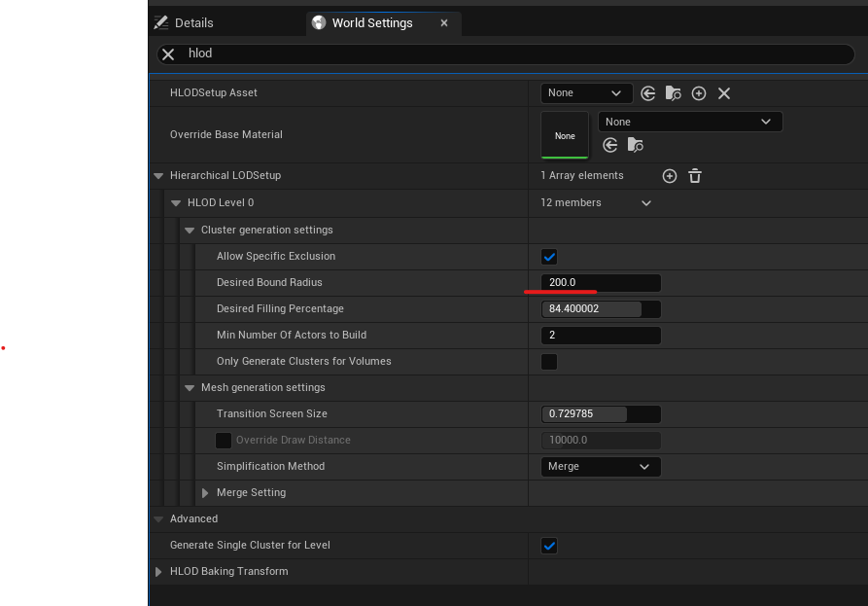This screenshot has width=868, height=606.
Task: Click the Desired Filling Percentage slider field
Action: tap(601, 309)
